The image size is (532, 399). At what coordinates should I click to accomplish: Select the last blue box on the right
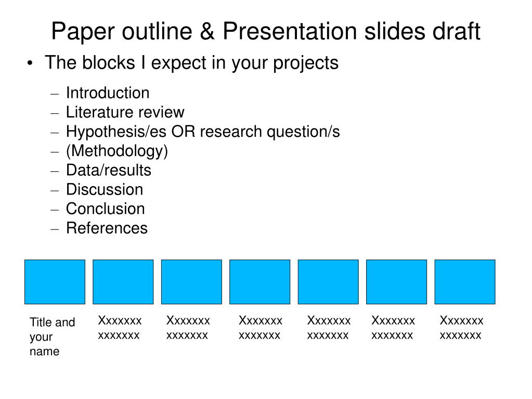coord(465,282)
